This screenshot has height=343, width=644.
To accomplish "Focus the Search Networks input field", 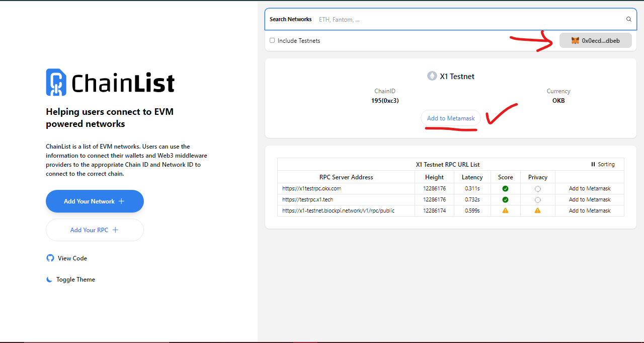I will (451, 19).
